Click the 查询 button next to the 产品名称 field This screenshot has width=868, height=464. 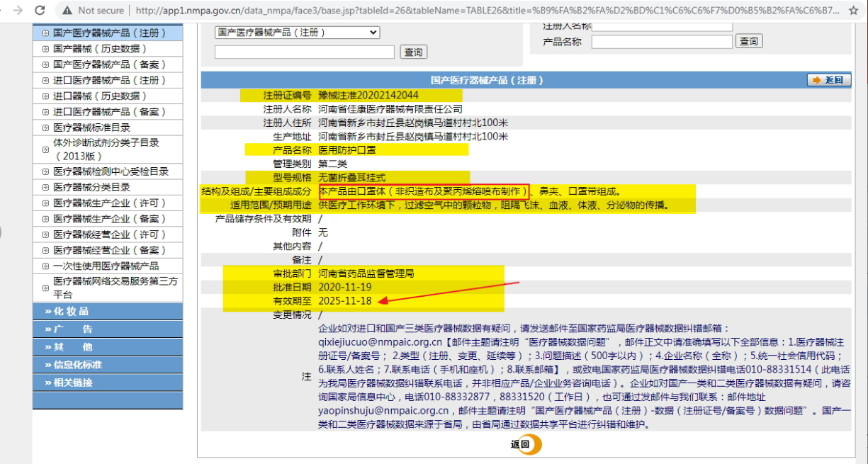749,42
